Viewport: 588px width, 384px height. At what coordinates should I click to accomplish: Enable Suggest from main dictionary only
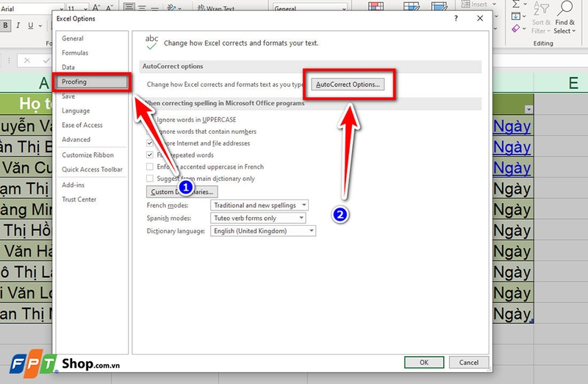150,178
